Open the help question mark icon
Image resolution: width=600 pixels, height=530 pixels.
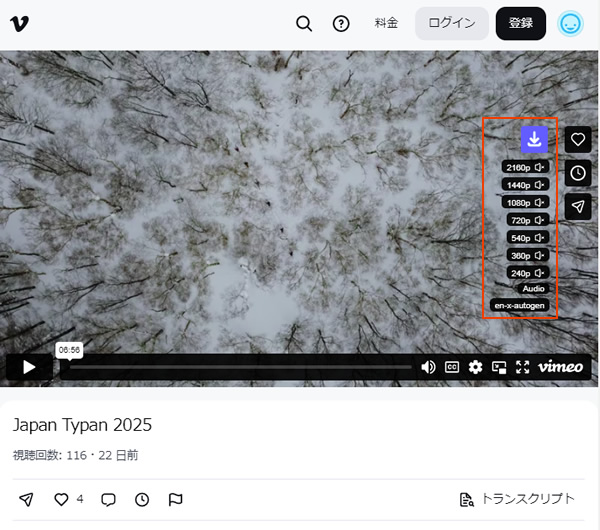click(341, 23)
